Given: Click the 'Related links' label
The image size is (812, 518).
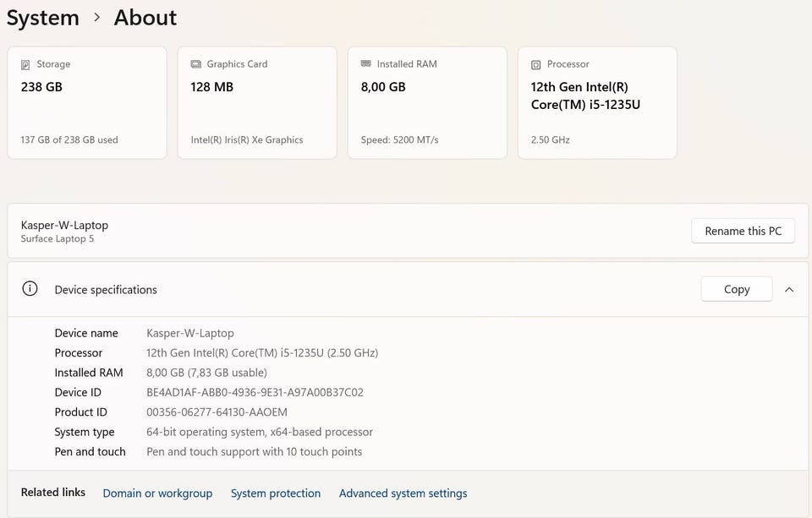Looking at the screenshot, I should [x=52, y=492].
